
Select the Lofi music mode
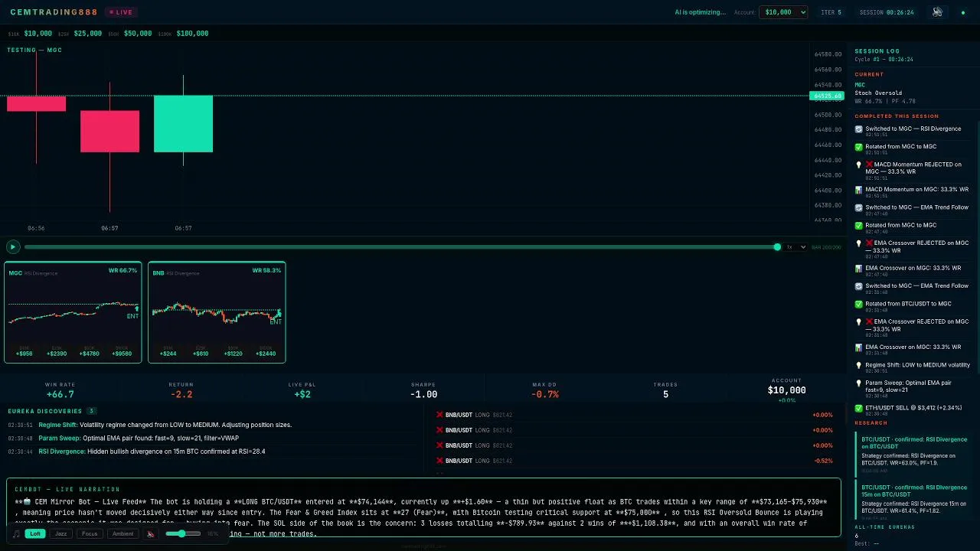[35, 534]
